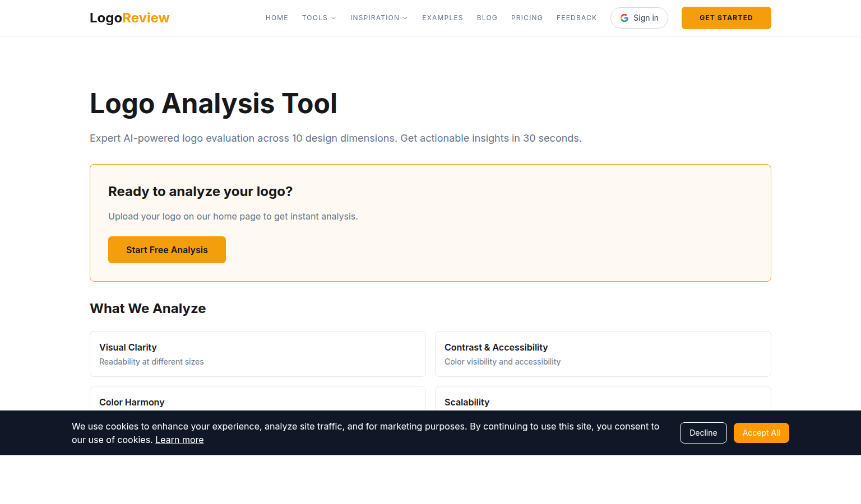Click 'Upload your logo on our home page' text
This screenshot has width=861, height=504.
pyautogui.click(x=233, y=216)
